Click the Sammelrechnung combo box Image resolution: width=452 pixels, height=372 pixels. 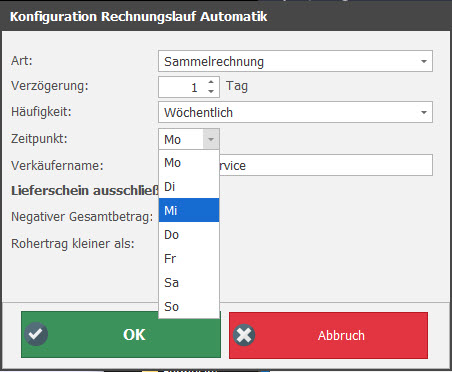[295, 61]
